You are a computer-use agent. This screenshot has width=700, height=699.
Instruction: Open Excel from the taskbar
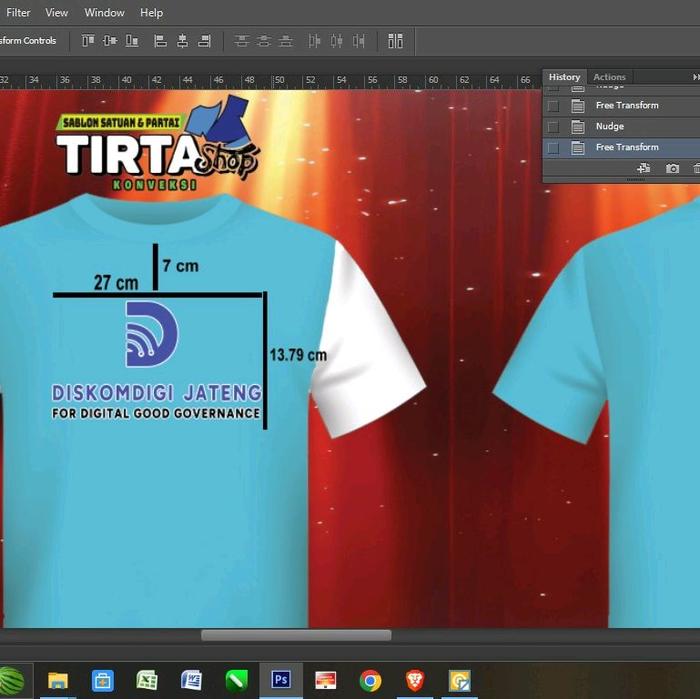[x=147, y=681]
